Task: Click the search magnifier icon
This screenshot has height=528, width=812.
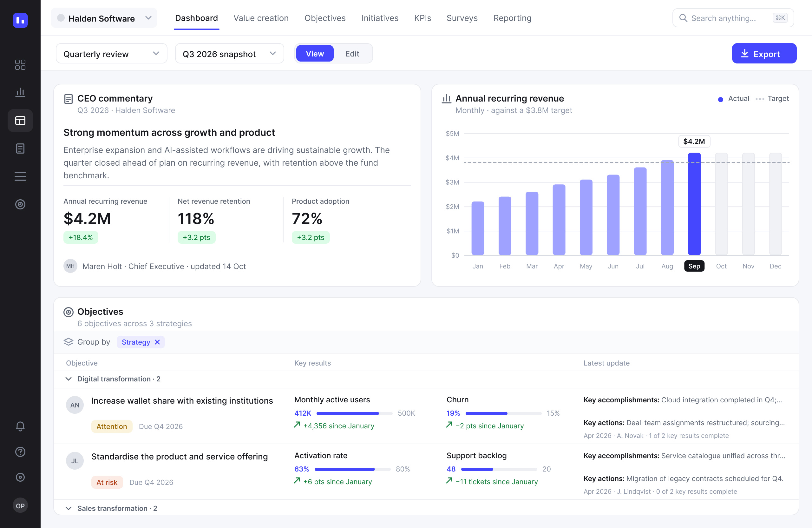Action: (683, 18)
